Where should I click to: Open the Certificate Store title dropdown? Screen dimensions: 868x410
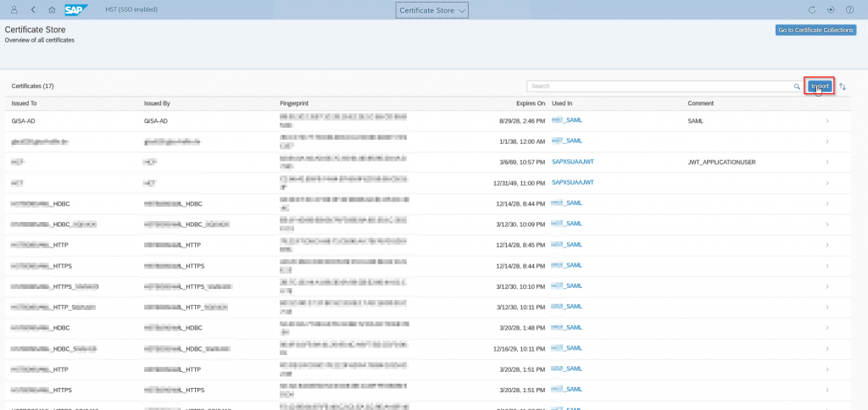[x=431, y=10]
